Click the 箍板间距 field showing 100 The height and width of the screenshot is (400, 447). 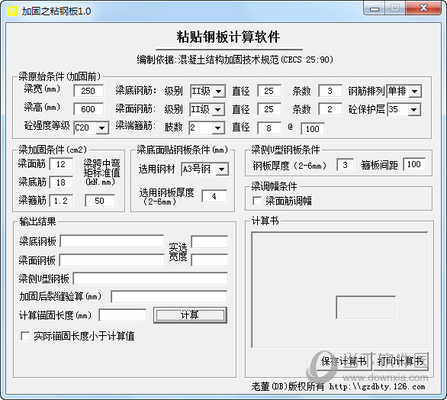[414, 164]
